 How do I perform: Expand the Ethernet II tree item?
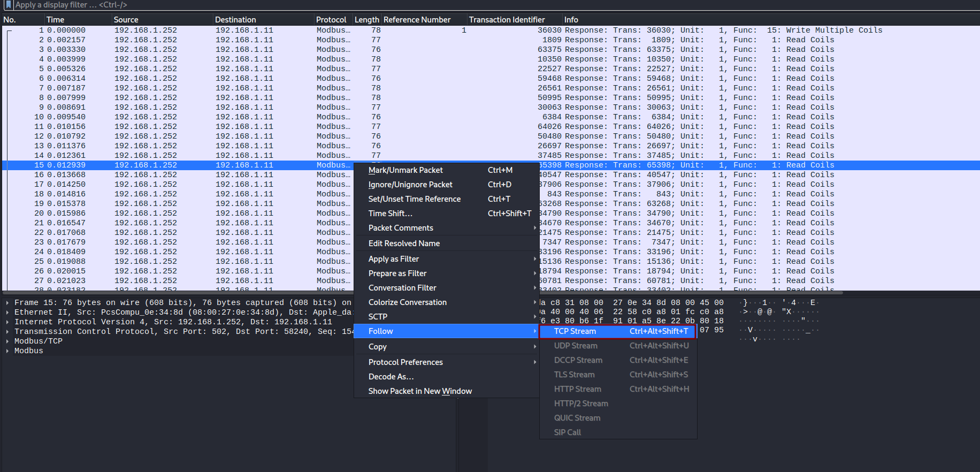click(7, 313)
